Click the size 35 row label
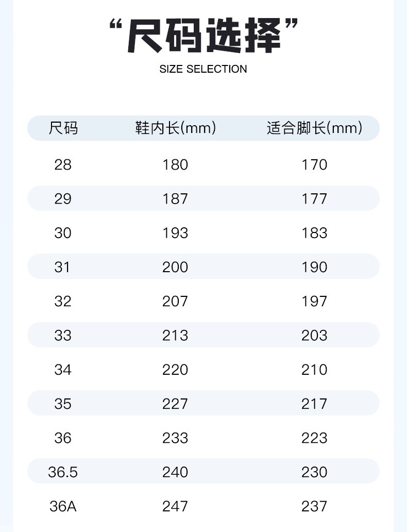Image resolution: width=407 pixels, height=532 pixels. tap(63, 404)
